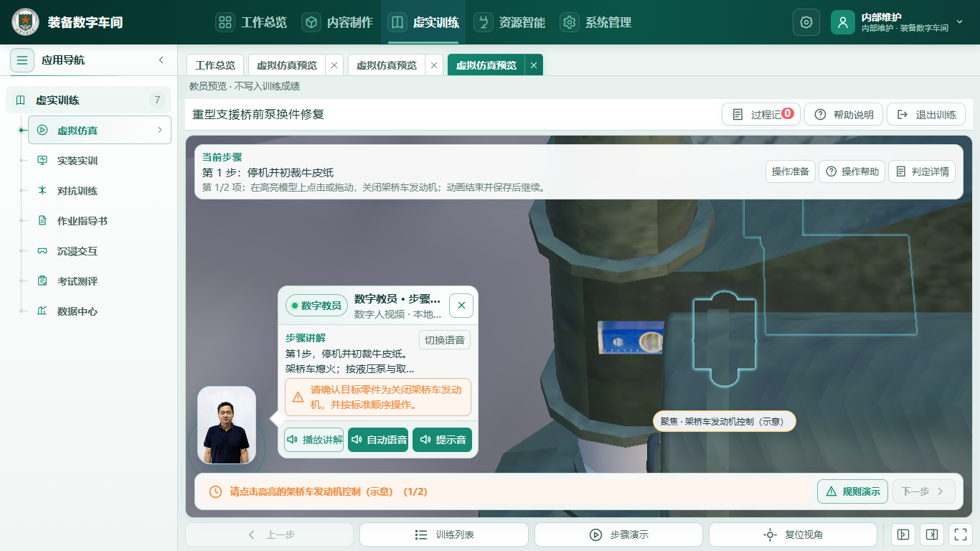Click the 规则演示 button

click(852, 491)
